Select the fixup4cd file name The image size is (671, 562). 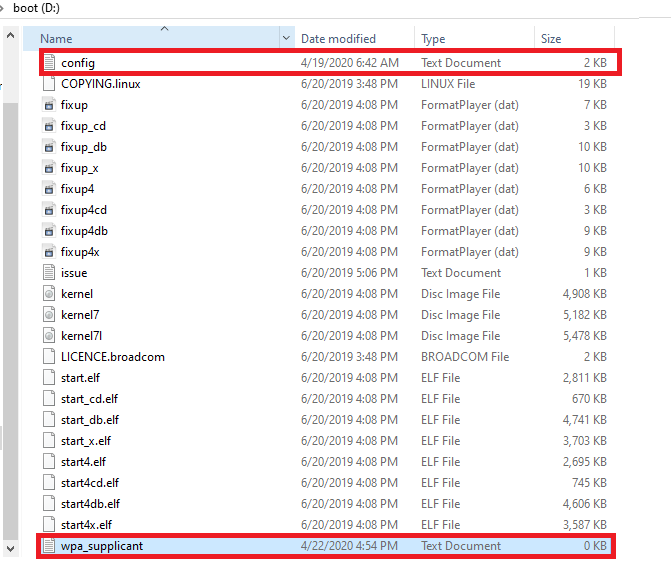[83, 210]
